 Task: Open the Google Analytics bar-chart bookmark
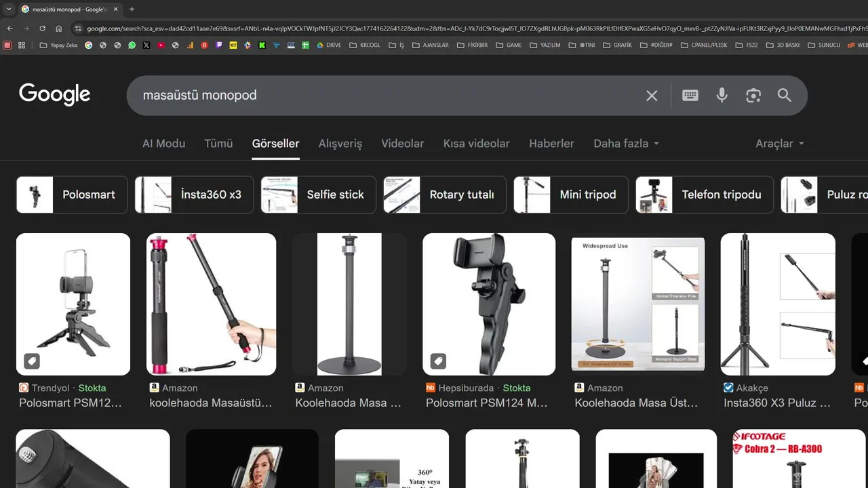point(190,45)
